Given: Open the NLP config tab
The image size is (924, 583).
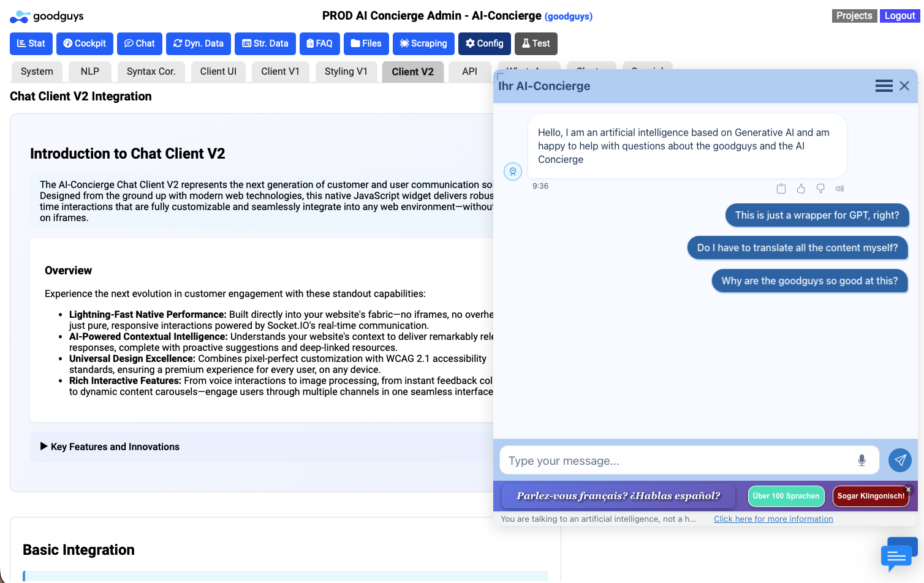Looking at the screenshot, I should (x=89, y=72).
